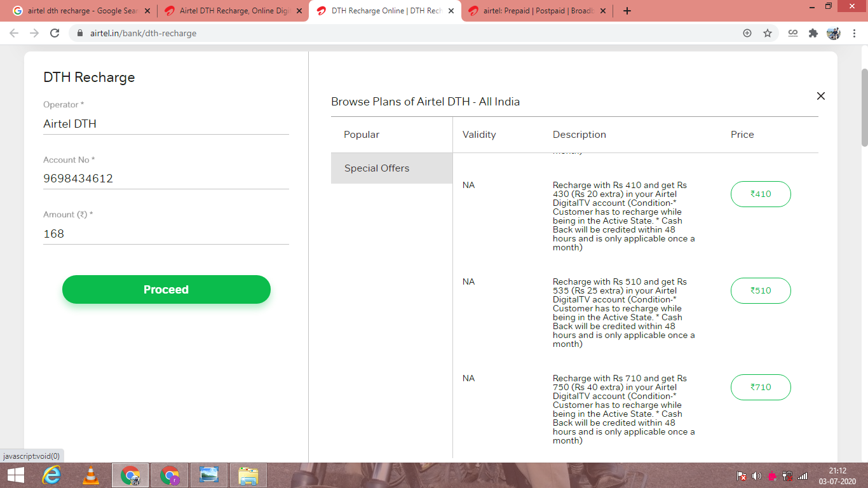The image size is (868, 488).
Task: Click the Validity column header
Action: (x=479, y=135)
